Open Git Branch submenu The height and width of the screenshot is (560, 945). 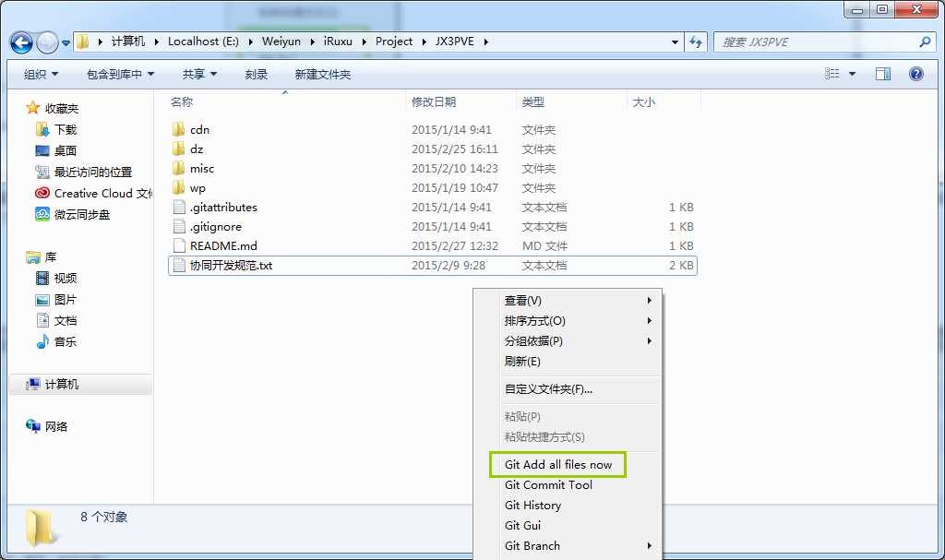[x=578, y=546]
